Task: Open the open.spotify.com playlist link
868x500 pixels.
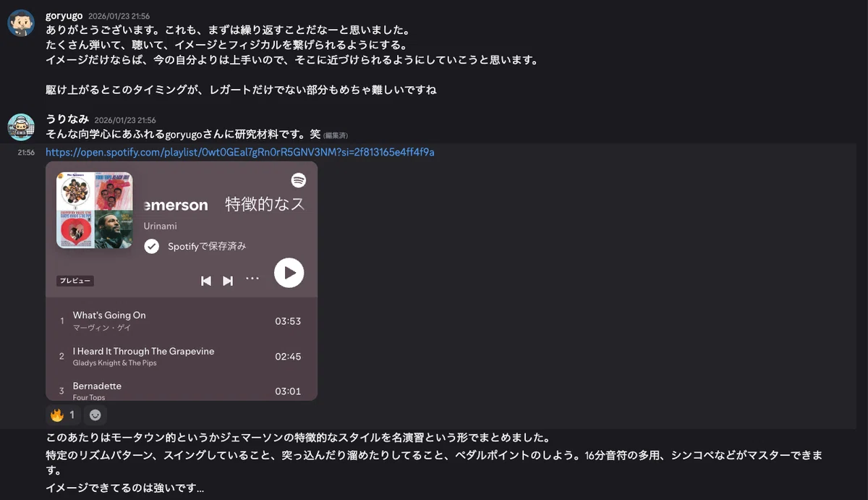Action: pos(240,152)
